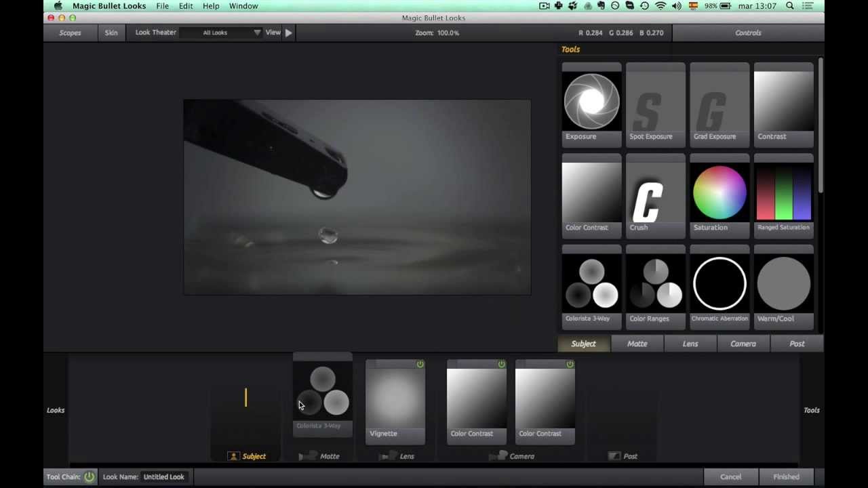The width and height of the screenshot is (868, 488).
Task: Select the Ranged Saturation tool
Action: [x=783, y=196]
